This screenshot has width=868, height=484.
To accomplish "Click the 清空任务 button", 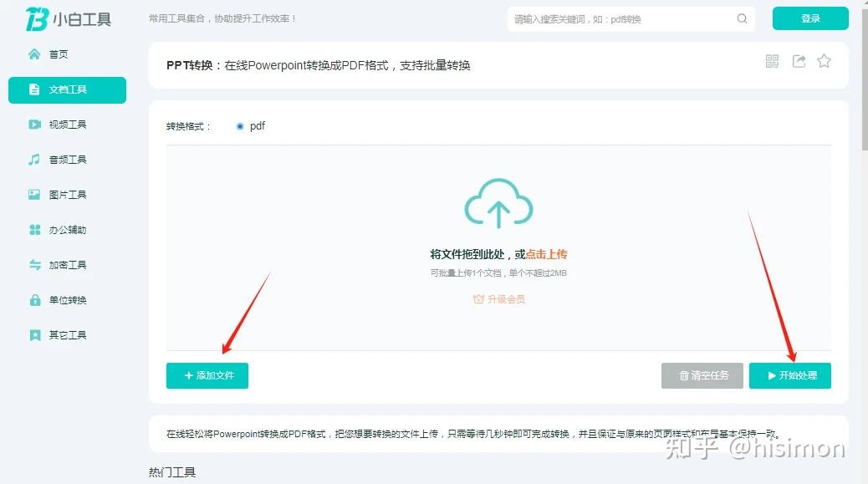I will coord(702,375).
